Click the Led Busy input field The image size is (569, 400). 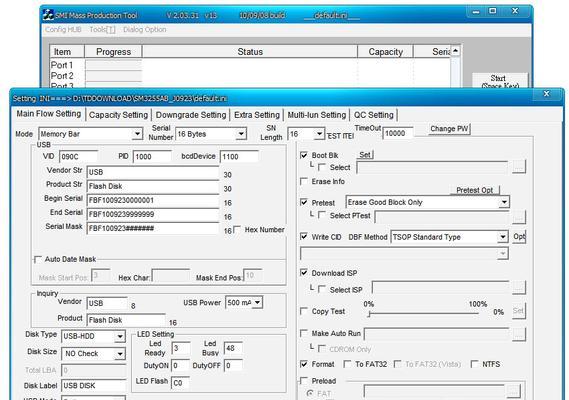tap(233, 348)
